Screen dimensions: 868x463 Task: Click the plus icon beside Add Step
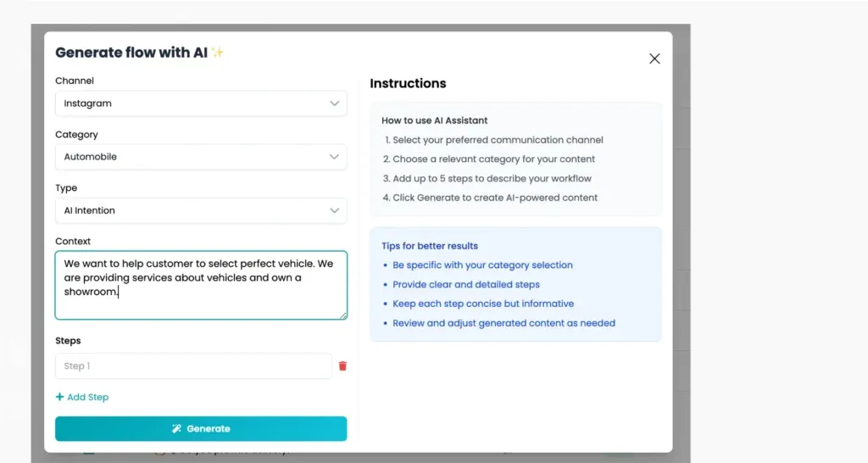[x=60, y=397]
